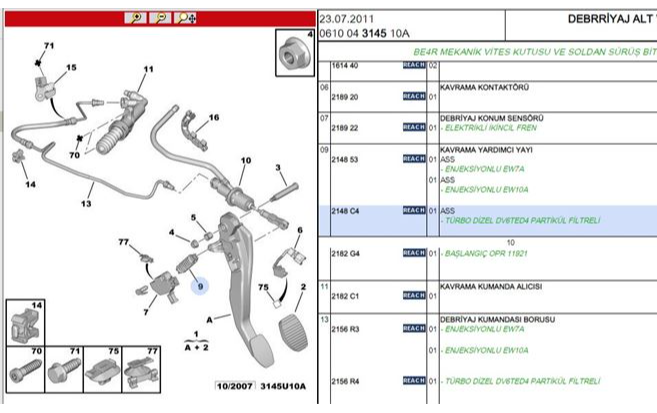Click the DEBRİYAJ KONUM SENSÖRÜ description
Screen dimensions: 657x413
[x=491, y=118]
